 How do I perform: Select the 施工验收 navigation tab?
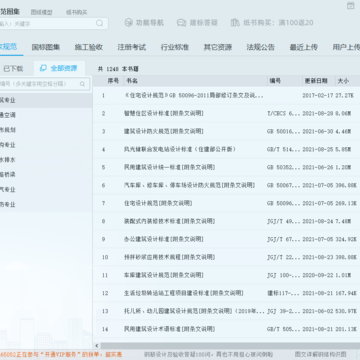[x=89, y=47]
